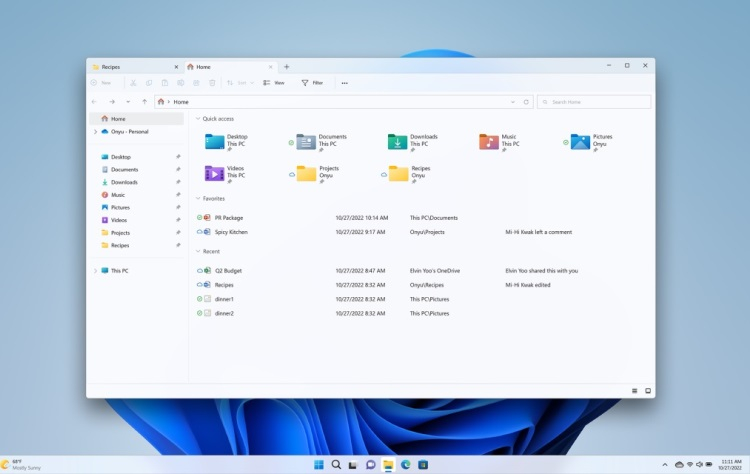Expand the Onyu - Personal OneDrive node
The width and height of the screenshot is (750, 474).
[x=95, y=132]
